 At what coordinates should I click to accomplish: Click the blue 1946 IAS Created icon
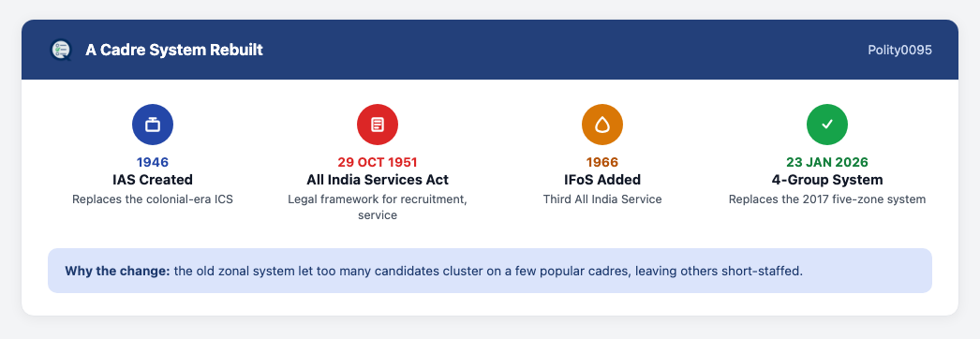tap(153, 125)
